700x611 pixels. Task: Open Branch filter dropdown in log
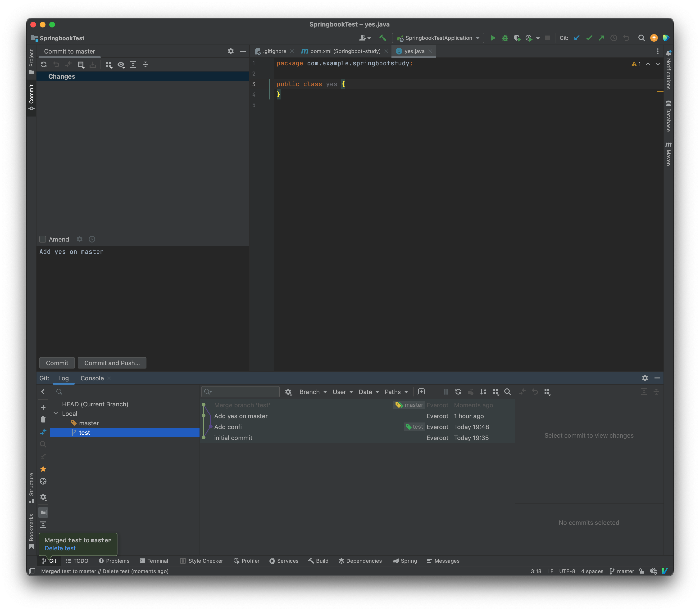point(313,392)
